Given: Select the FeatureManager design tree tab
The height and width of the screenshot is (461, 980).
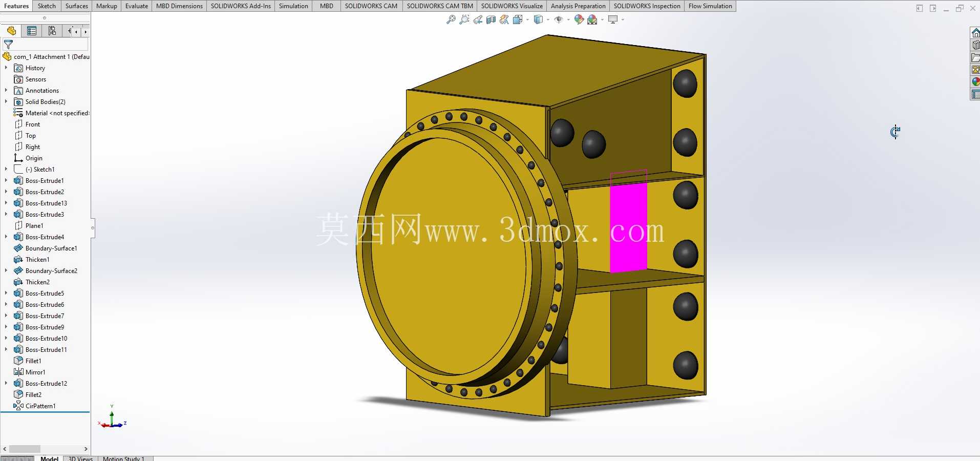Looking at the screenshot, I should point(11,31).
